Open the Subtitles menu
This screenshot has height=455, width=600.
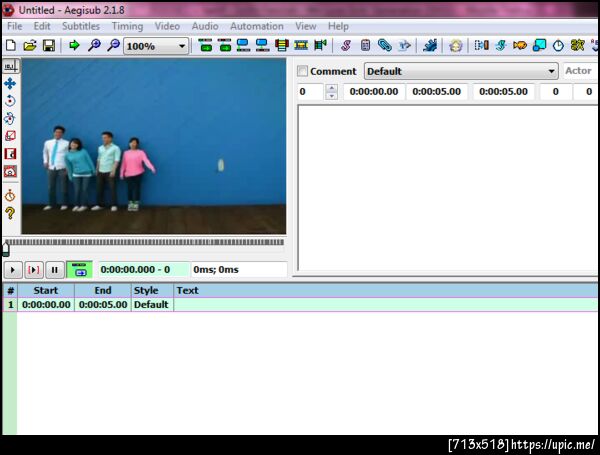[x=81, y=26]
